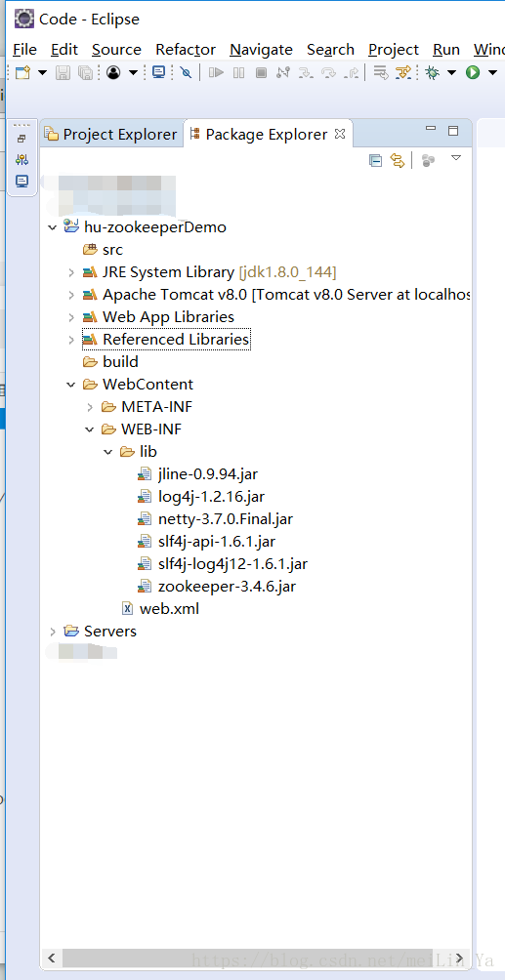The height and width of the screenshot is (980, 505).
Task: Open the Project menu
Action: 394,50
